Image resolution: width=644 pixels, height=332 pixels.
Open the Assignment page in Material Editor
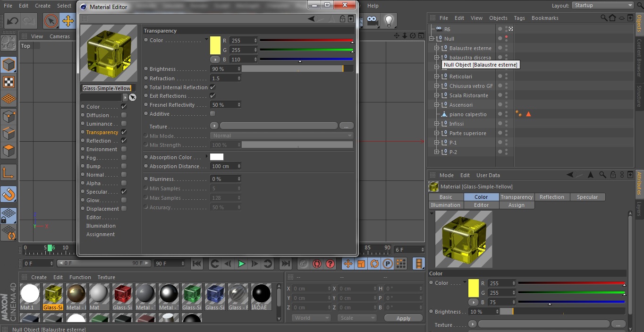point(101,234)
